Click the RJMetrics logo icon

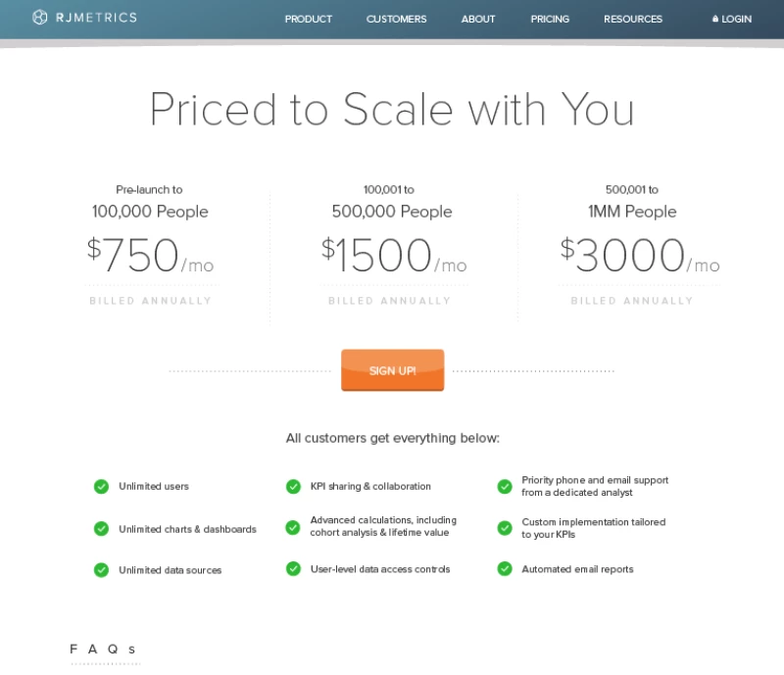40,17
